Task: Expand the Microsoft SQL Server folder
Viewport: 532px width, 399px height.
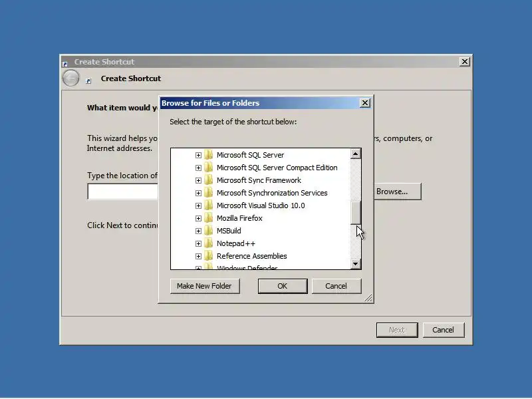Action: (198, 156)
